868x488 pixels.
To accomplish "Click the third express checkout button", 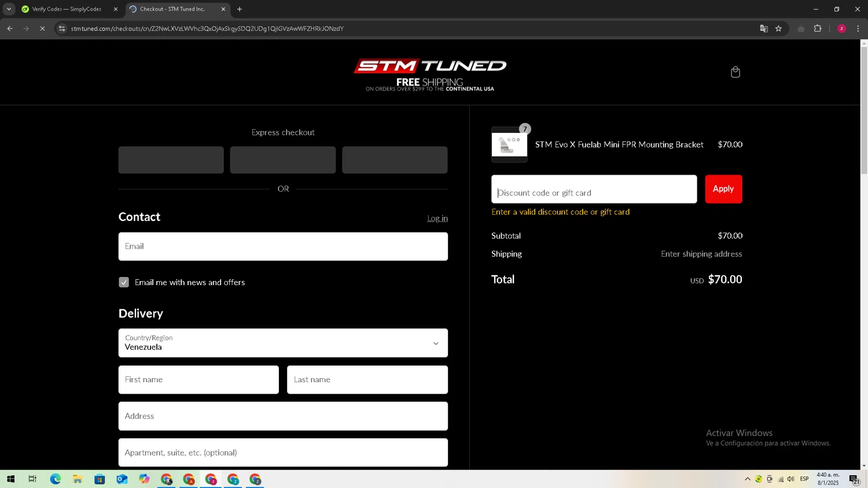I will pyautogui.click(x=395, y=160).
